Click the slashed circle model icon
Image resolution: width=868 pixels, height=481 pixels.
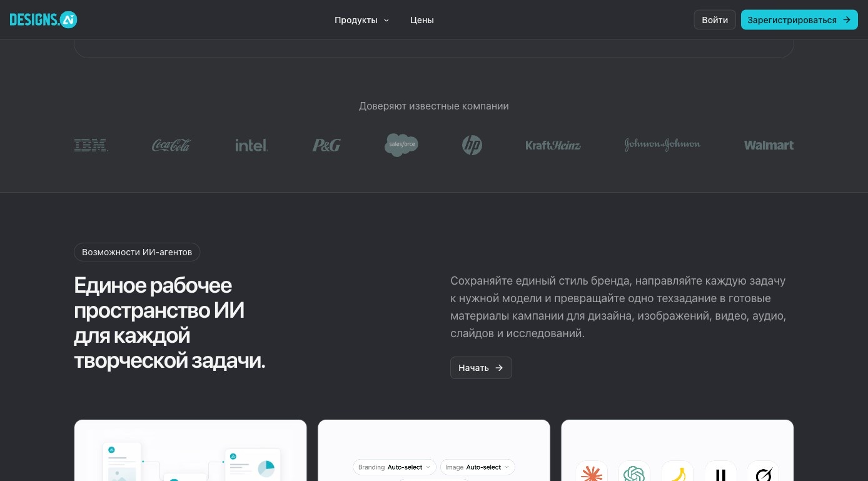[763, 473]
